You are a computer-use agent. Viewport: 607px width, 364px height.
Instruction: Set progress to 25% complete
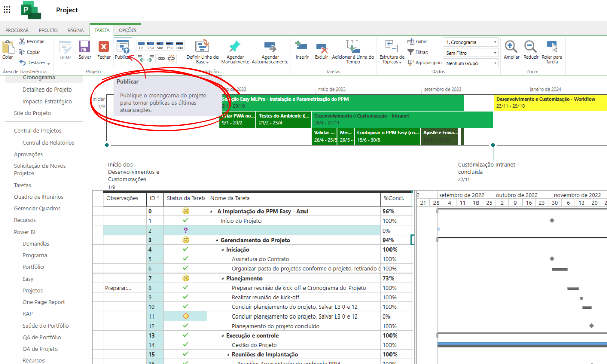(x=150, y=45)
